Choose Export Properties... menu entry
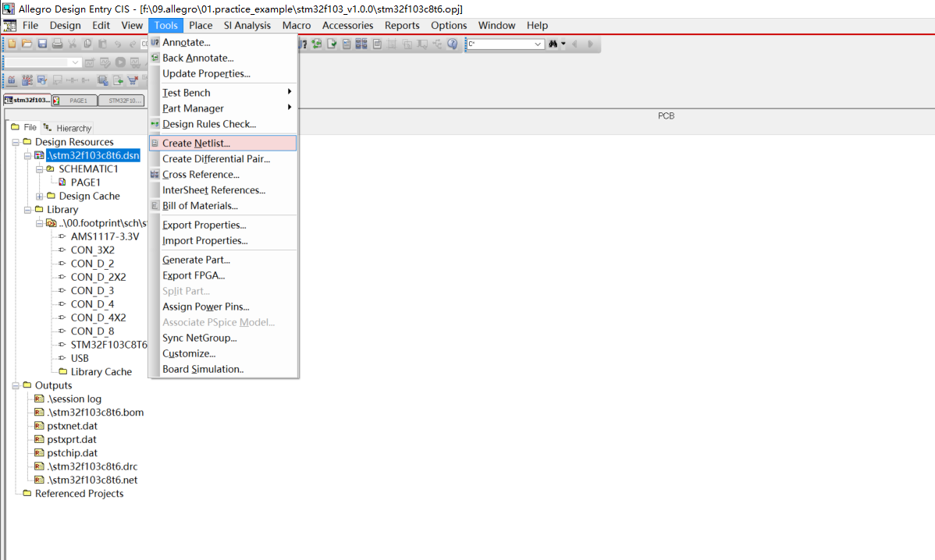Image resolution: width=935 pixels, height=560 pixels. pyautogui.click(x=222, y=225)
